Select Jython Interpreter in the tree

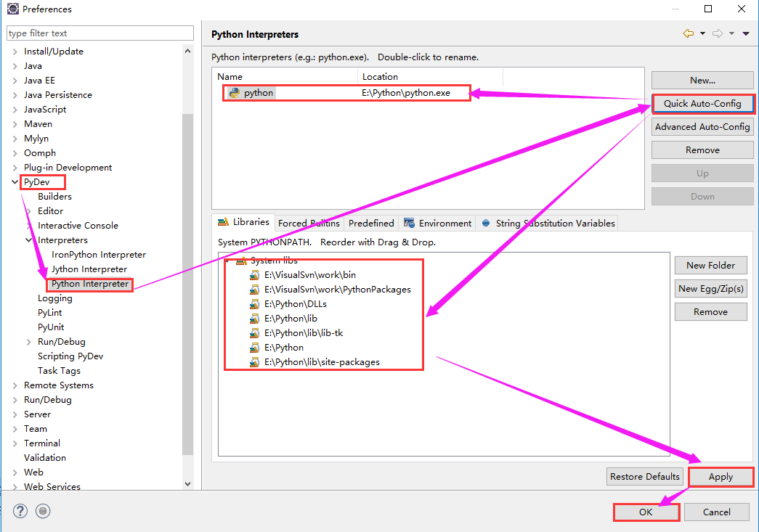tap(89, 269)
